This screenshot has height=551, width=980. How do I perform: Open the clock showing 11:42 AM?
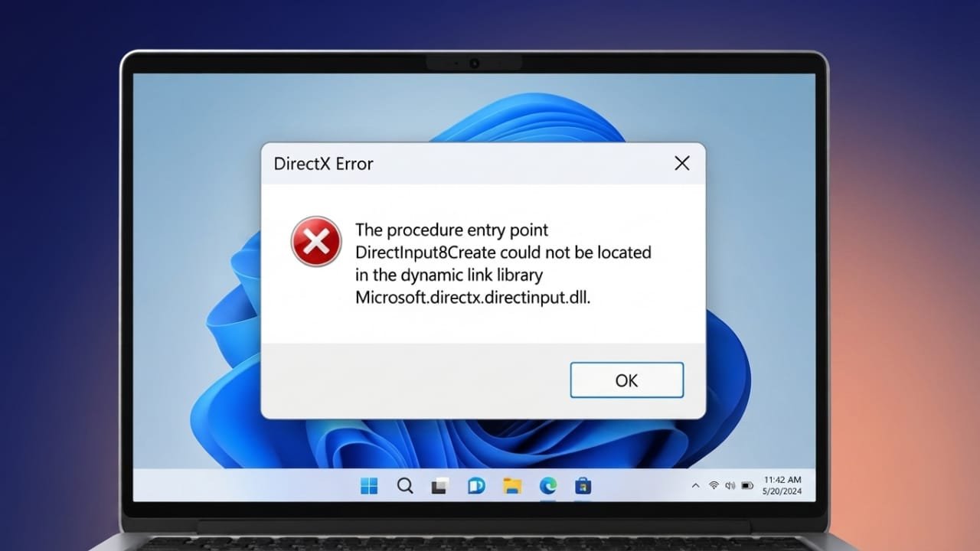(x=782, y=480)
